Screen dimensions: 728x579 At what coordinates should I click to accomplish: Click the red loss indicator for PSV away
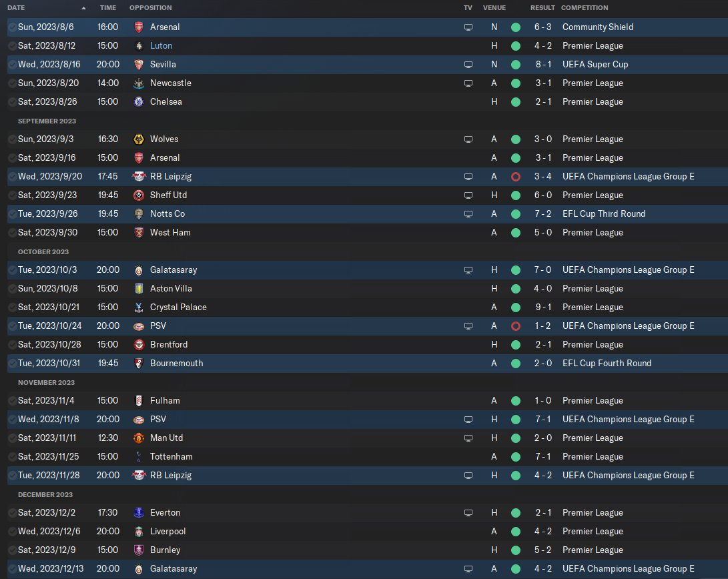point(515,326)
